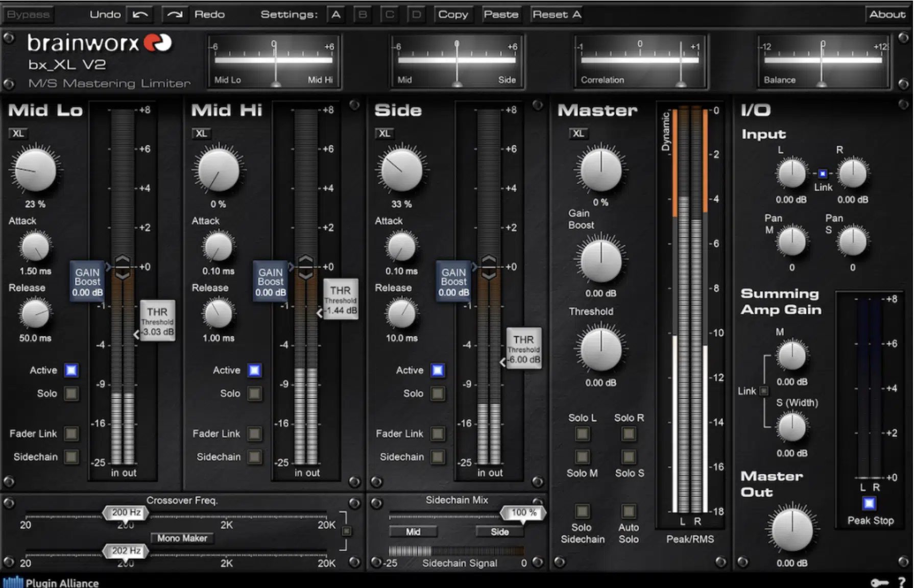Click the Mid Lo XL percent knob
Viewport: 914px width, 588px height.
coord(35,170)
